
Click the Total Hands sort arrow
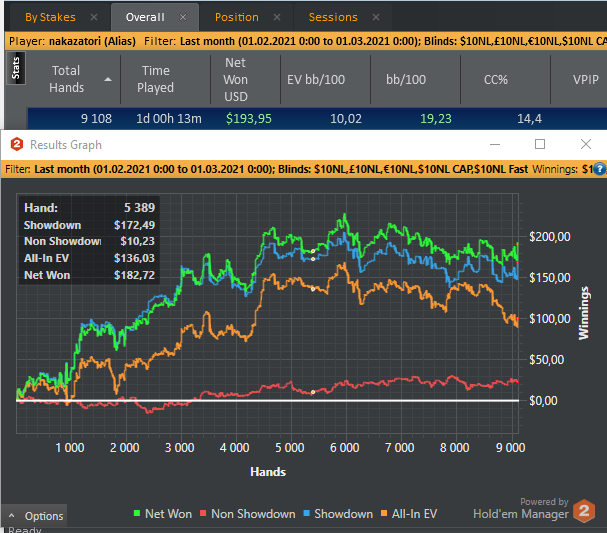(x=108, y=79)
